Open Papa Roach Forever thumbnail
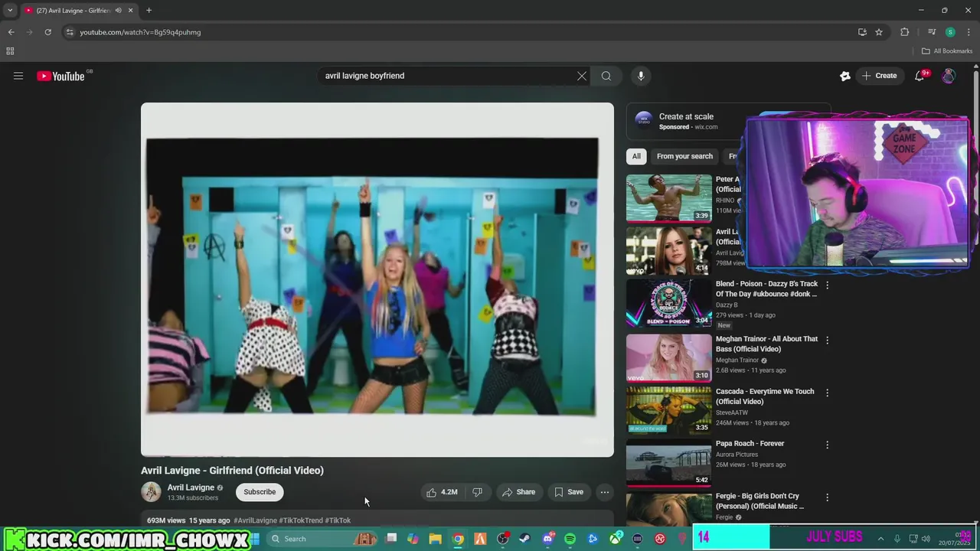The image size is (980, 551). pos(669,462)
